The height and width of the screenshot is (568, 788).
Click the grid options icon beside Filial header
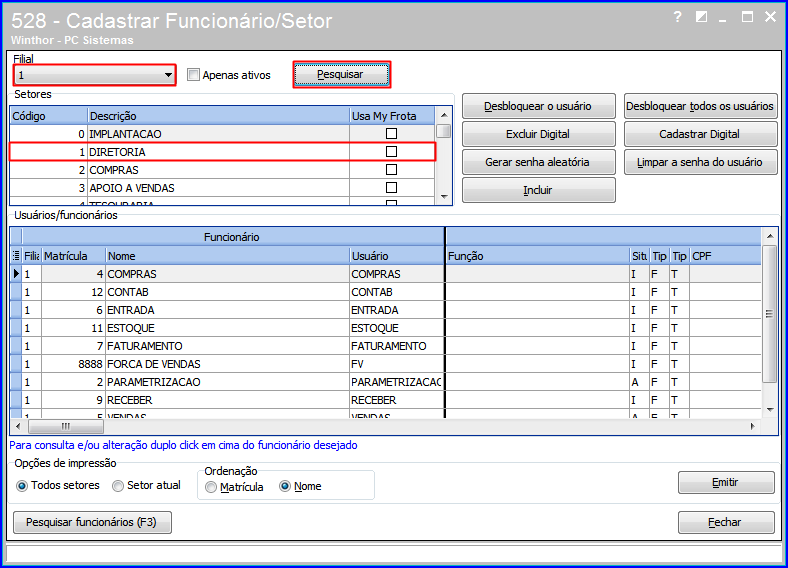[x=16, y=256]
